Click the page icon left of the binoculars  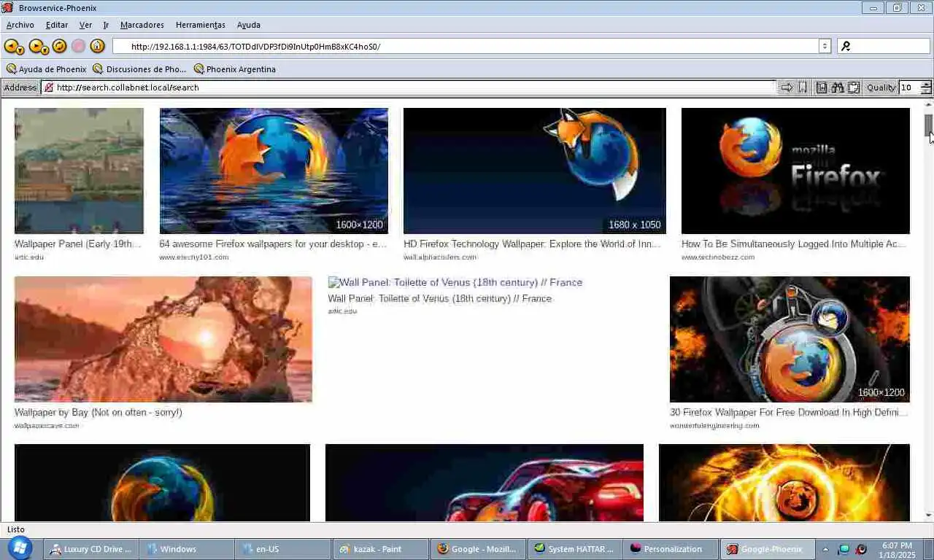pos(822,87)
